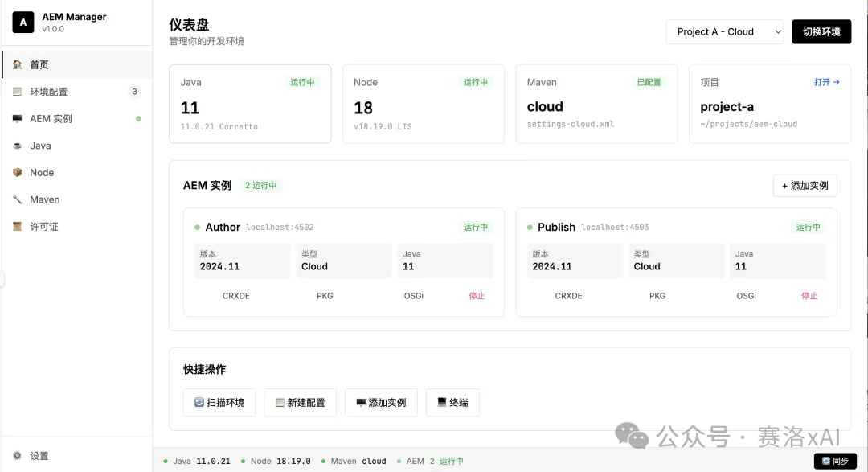The image size is (868, 472).
Task: Click the AEM 实例 monitor sidebar icon
Action: (17, 119)
